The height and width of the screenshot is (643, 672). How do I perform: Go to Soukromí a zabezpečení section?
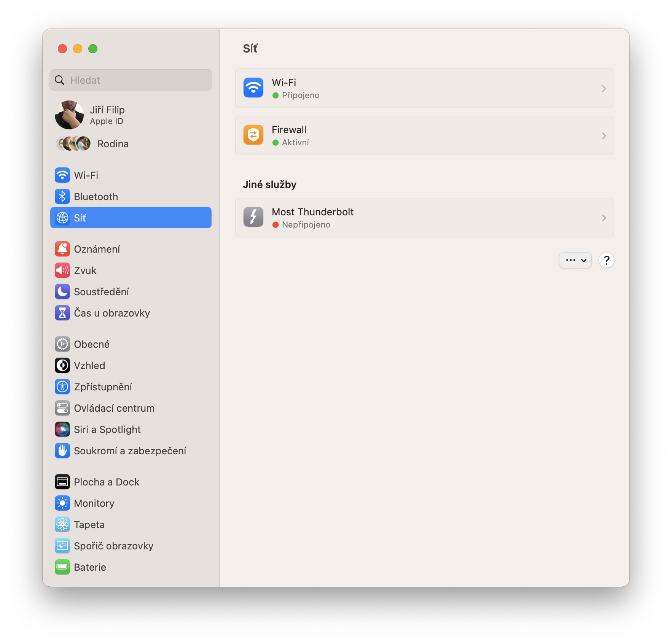point(130,450)
